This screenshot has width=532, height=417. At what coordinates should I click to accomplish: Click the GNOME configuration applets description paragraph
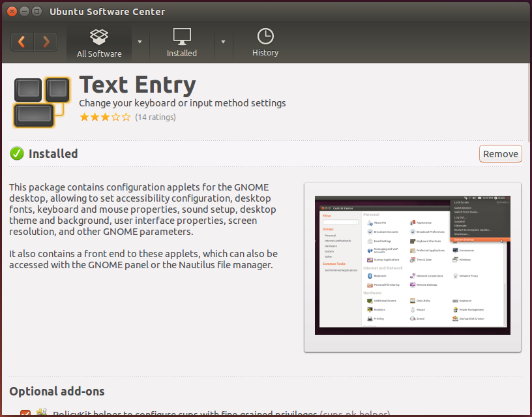(x=143, y=209)
